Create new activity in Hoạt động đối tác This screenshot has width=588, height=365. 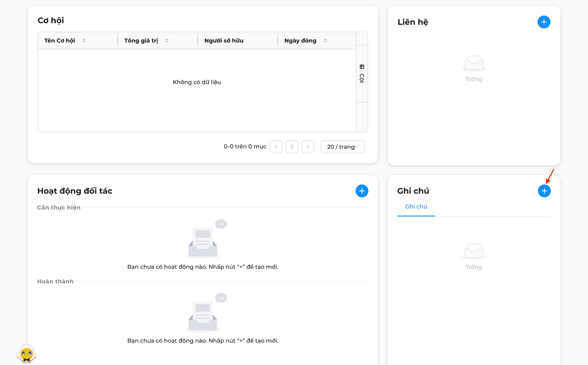click(x=362, y=191)
